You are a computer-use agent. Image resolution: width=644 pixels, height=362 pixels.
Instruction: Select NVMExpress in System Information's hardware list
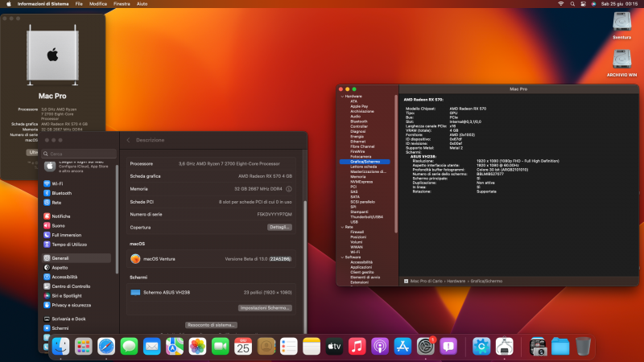(x=361, y=182)
